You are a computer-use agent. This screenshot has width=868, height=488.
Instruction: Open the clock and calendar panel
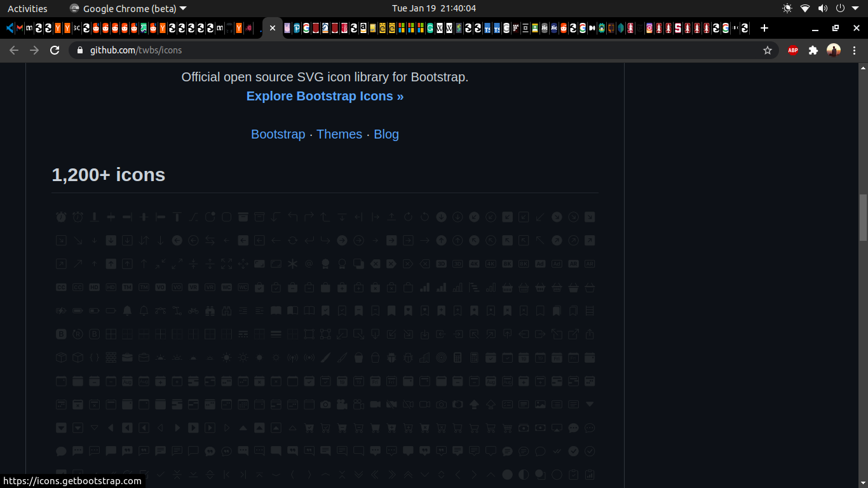[434, 8]
